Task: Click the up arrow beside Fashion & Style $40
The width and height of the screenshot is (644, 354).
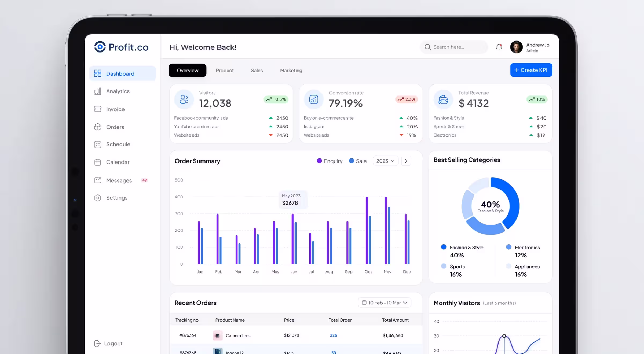Action: (x=531, y=118)
